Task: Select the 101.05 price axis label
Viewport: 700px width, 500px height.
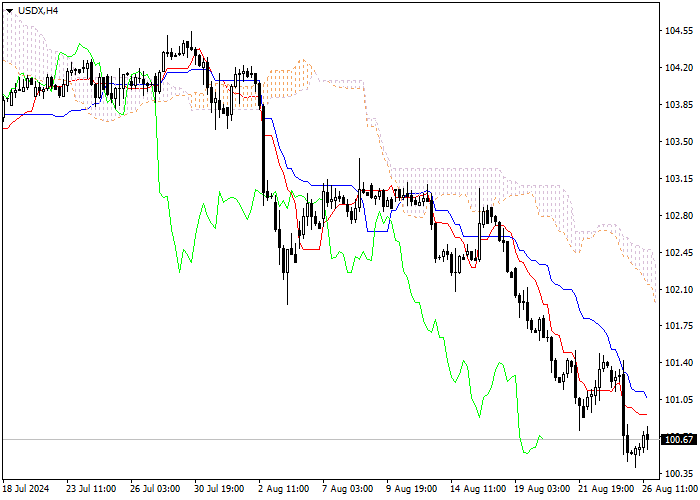Action: pos(679,400)
